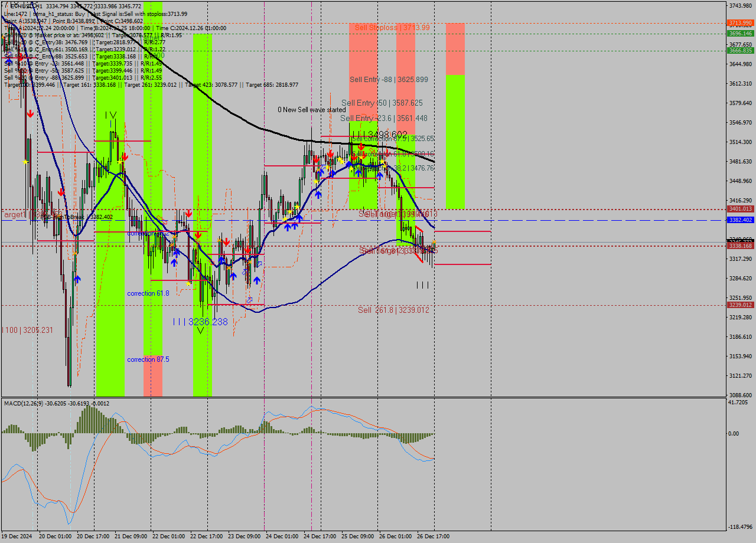Click the 'correction 61.8' label
The height and width of the screenshot is (543, 756).
(x=148, y=293)
